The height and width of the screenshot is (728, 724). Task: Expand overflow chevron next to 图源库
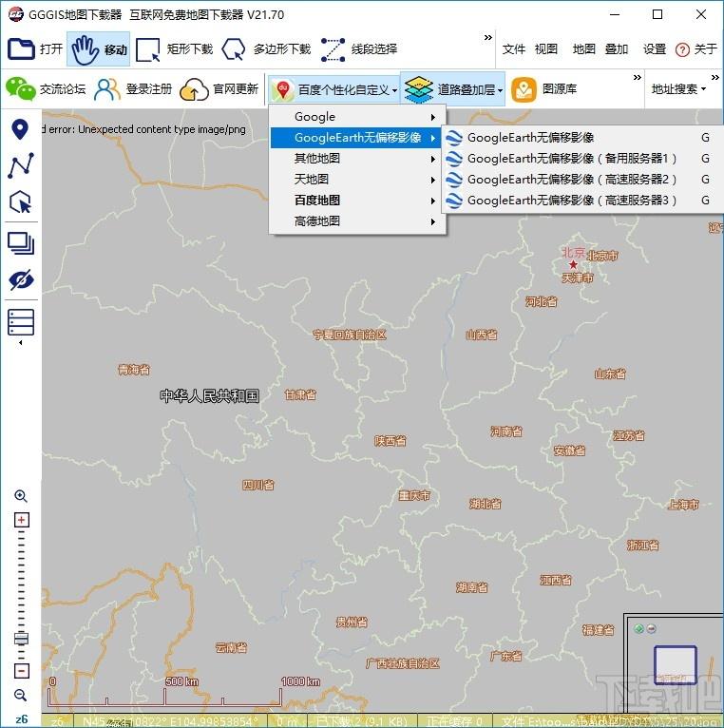coord(638,77)
